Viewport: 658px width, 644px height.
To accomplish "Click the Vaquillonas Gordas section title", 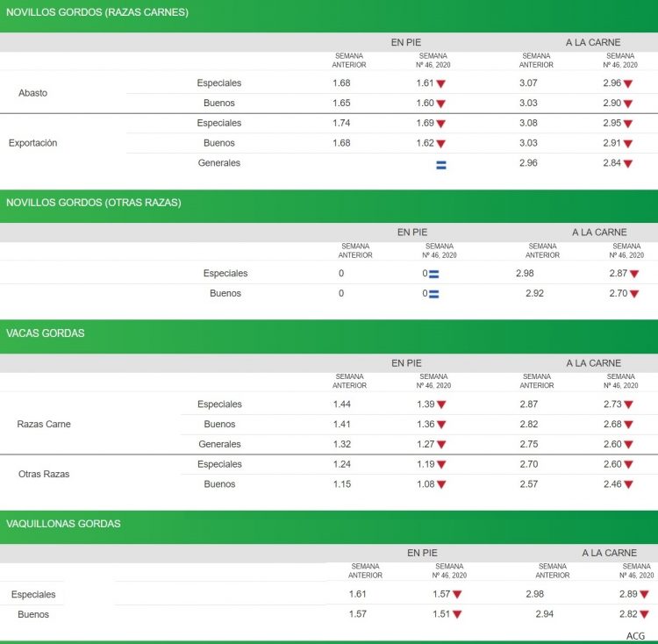I will [x=63, y=524].
